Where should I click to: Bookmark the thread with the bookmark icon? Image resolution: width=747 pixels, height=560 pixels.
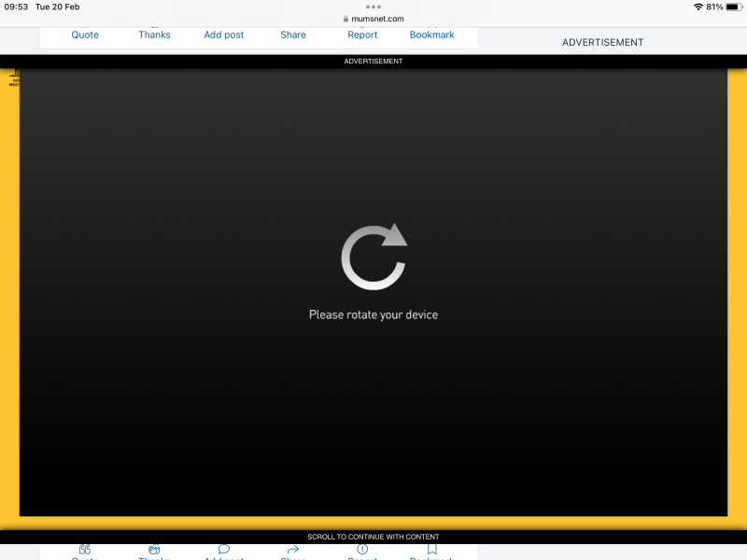point(430,549)
